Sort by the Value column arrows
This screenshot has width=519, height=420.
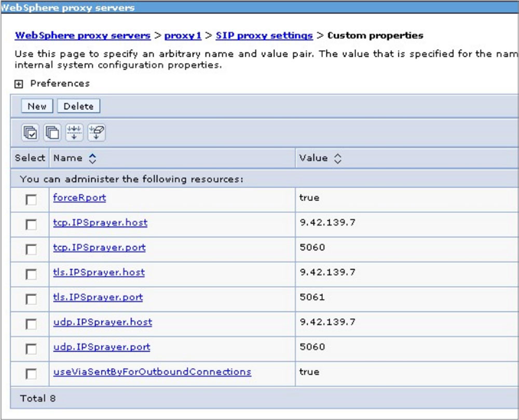tap(338, 158)
